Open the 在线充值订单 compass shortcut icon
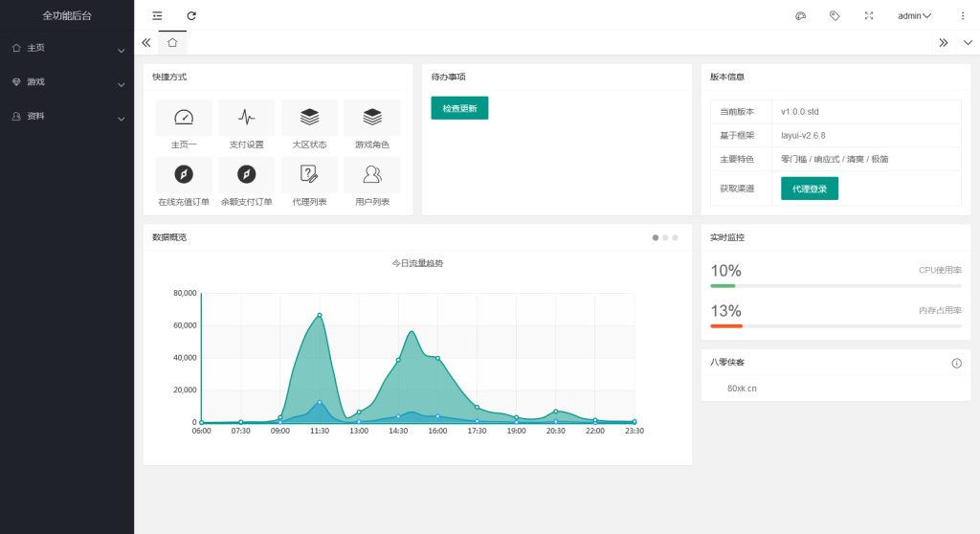 coord(184,174)
